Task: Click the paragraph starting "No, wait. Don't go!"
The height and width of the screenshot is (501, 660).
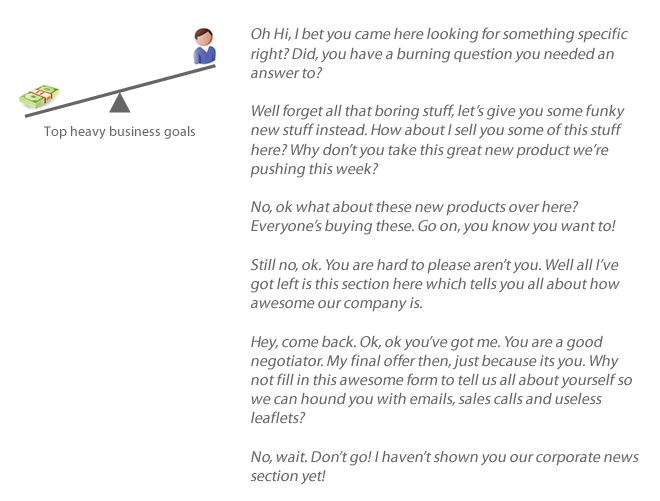Action: (444, 466)
